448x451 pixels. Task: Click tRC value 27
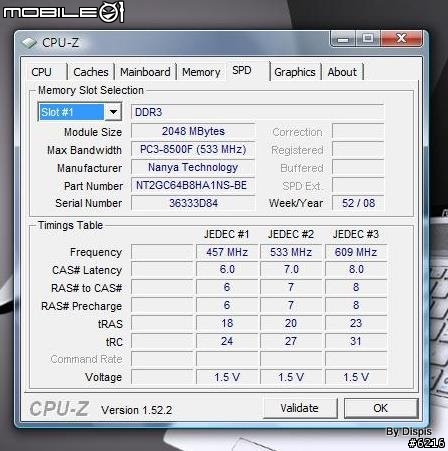coord(291,341)
